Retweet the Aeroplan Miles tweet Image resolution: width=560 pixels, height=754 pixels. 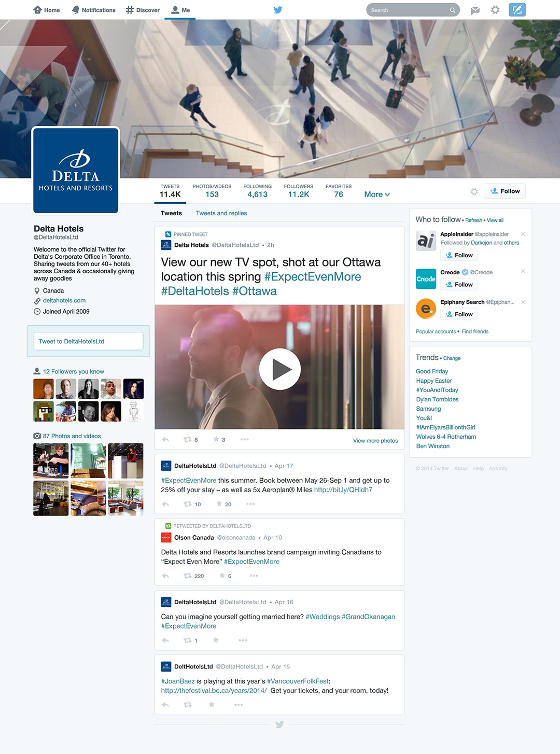(x=188, y=504)
